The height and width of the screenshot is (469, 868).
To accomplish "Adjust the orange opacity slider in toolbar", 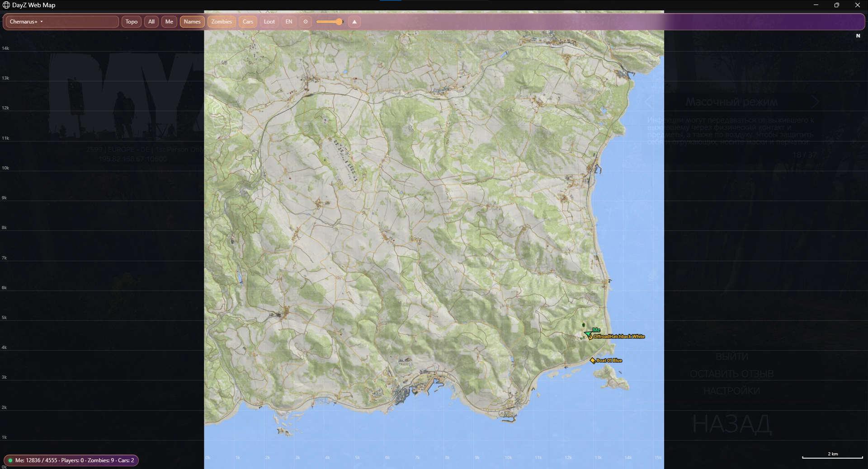I will tap(330, 22).
